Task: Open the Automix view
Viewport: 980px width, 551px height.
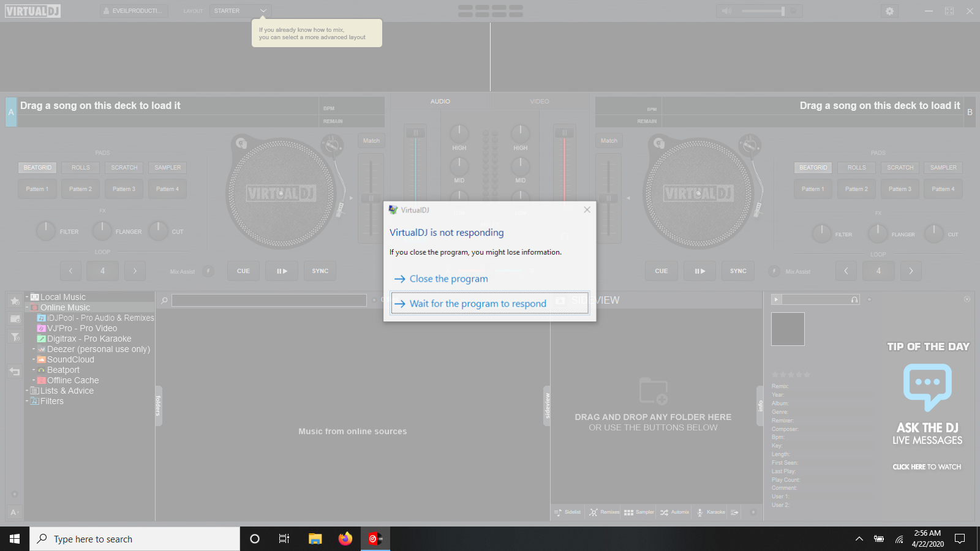Action: (x=674, y=512)
